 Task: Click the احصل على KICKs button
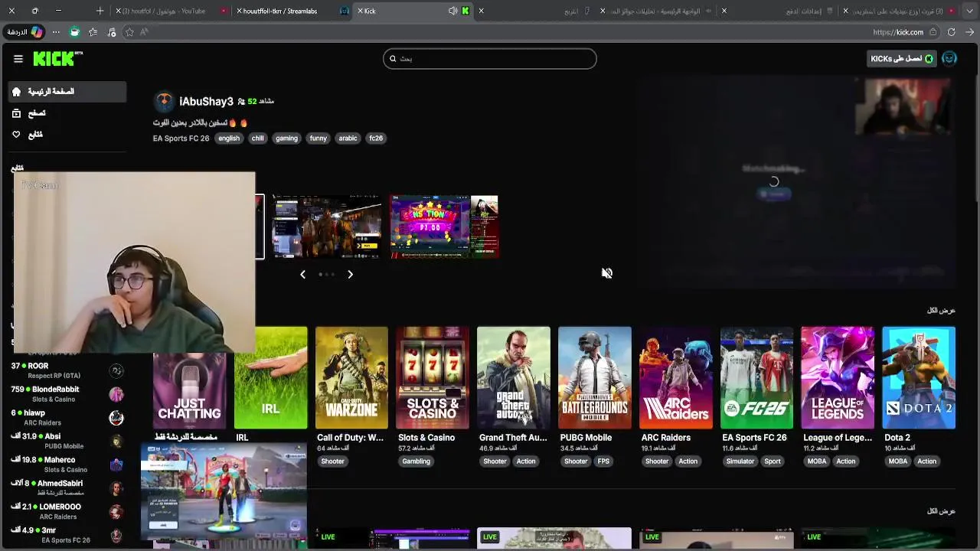[901, 59]
